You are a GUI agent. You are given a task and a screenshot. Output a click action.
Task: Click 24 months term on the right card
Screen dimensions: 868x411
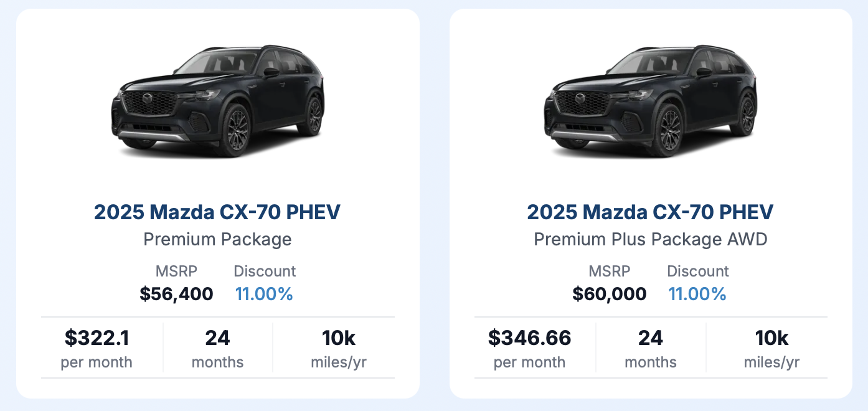pos(651,349)
